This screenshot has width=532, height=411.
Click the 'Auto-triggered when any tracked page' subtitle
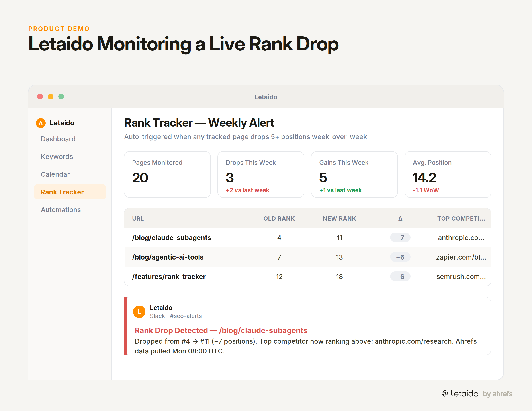pos(246,137)
